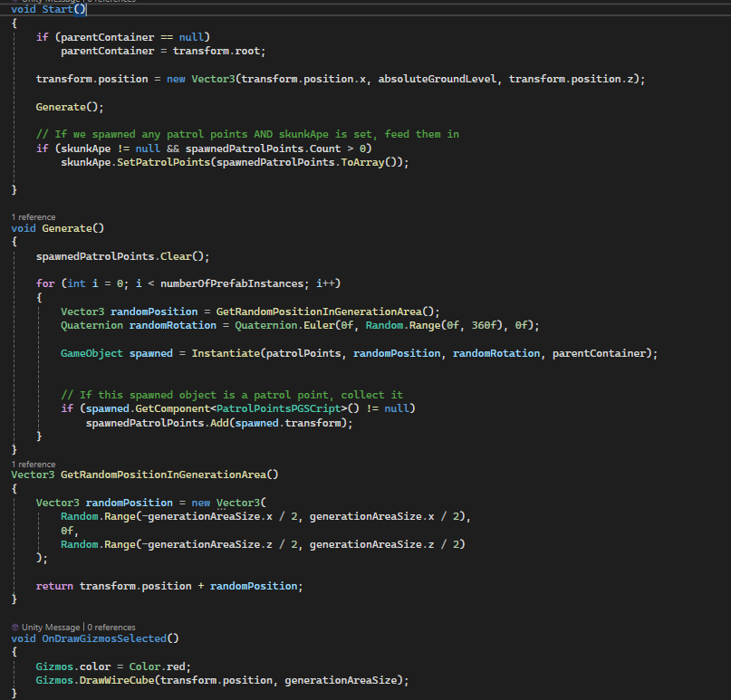
Task: Click GetRandomPositionInGenerationArea in its method declaration
Action: [x=163, y=475]
